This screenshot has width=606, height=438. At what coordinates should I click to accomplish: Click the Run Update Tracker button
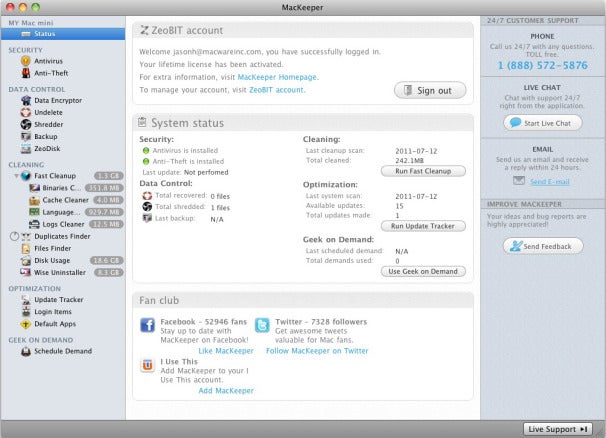click(423, 226)
